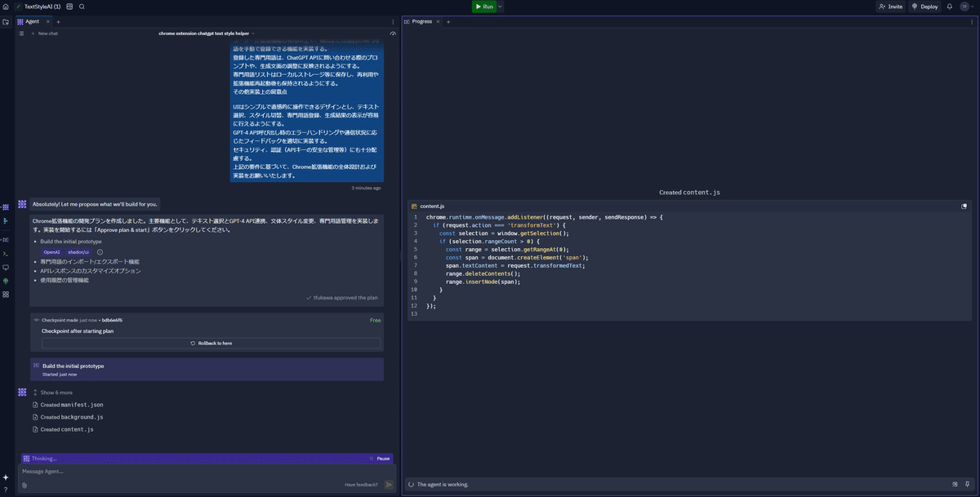The image size is (980, 497).
Task: Click the Have feedback? link
Action: point(362,485)
